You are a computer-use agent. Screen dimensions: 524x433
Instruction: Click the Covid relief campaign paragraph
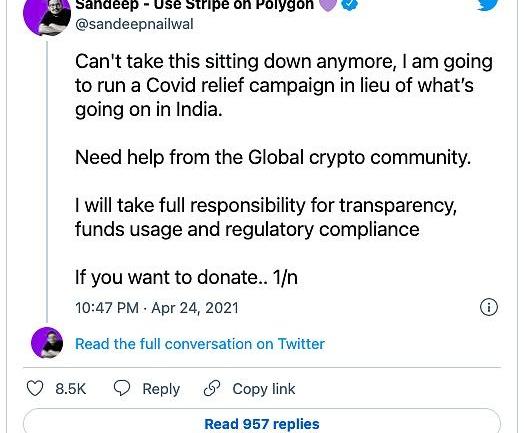click(284, 86)
